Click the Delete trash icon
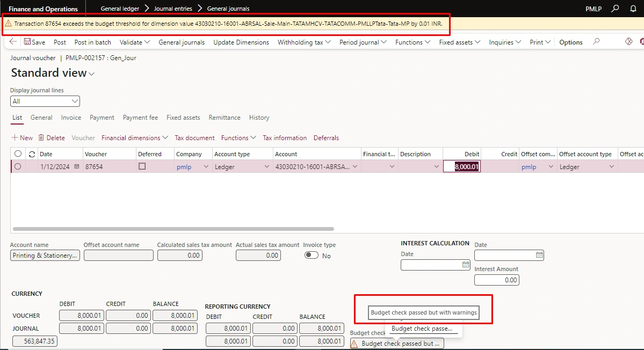Image resolution: width=644 pixels, height=350 pixels. (41, 137)
